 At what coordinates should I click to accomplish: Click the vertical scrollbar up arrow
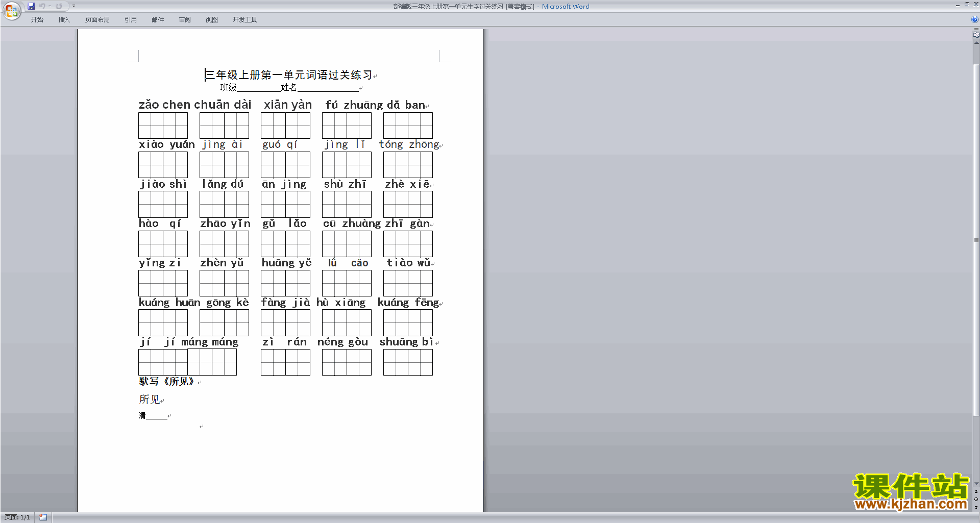(x=976, y=43)
